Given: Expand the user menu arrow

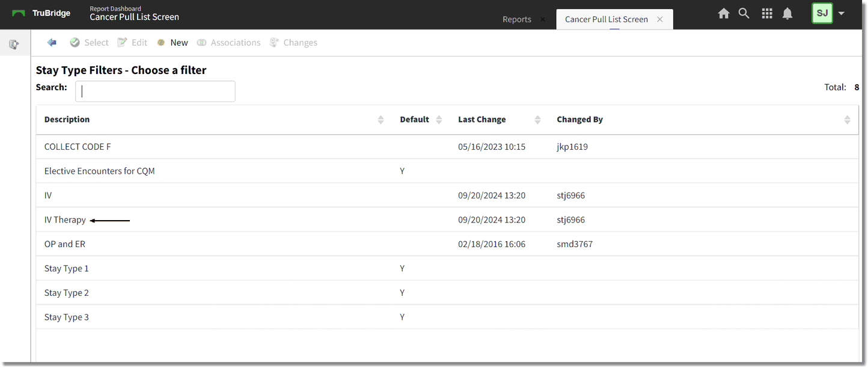Looking at the screenshot, I should pos(842,13).
